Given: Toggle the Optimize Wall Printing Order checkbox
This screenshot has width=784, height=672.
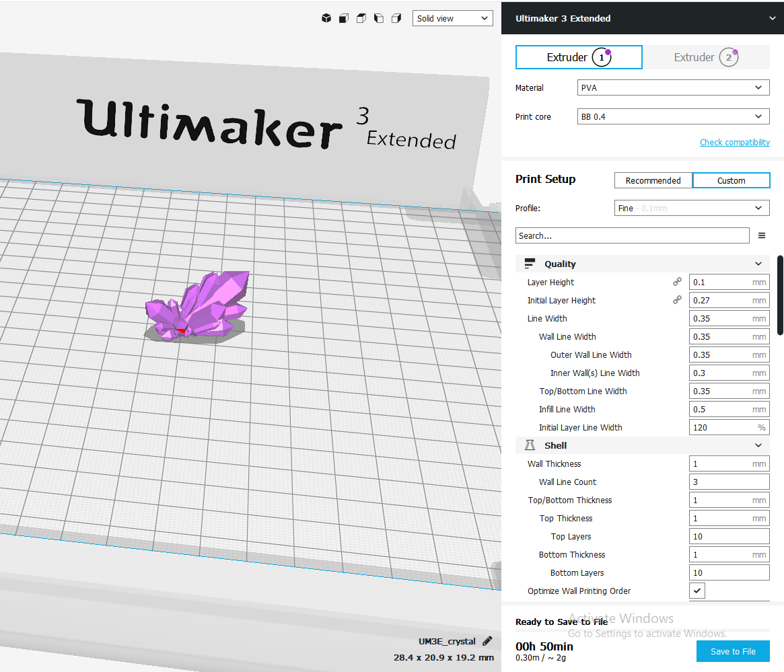Looking at the screenshot, I should pos(697,591).
